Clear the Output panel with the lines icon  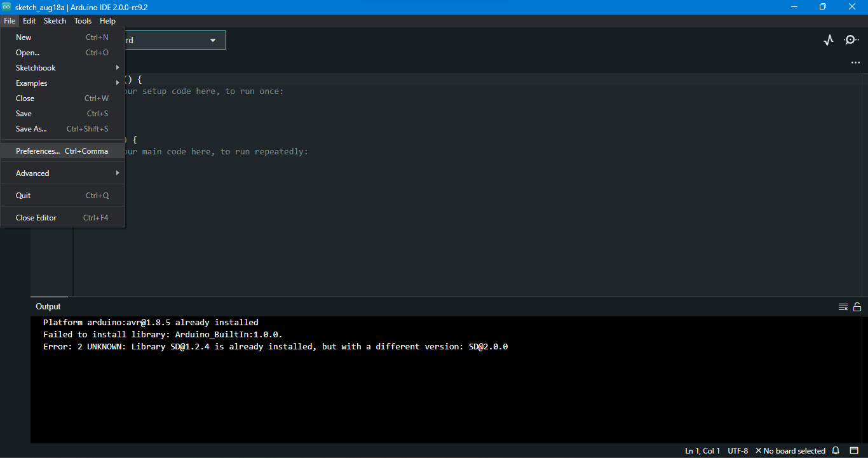coord(843,307)
